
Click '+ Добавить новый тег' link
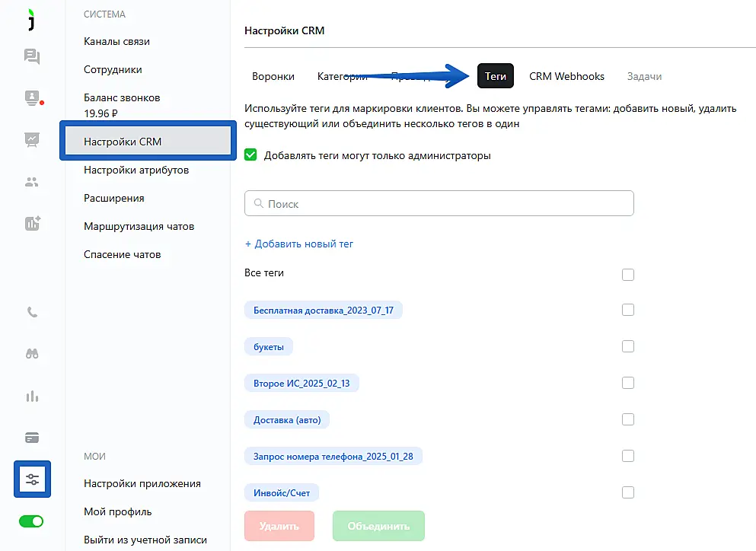(299, 244)
